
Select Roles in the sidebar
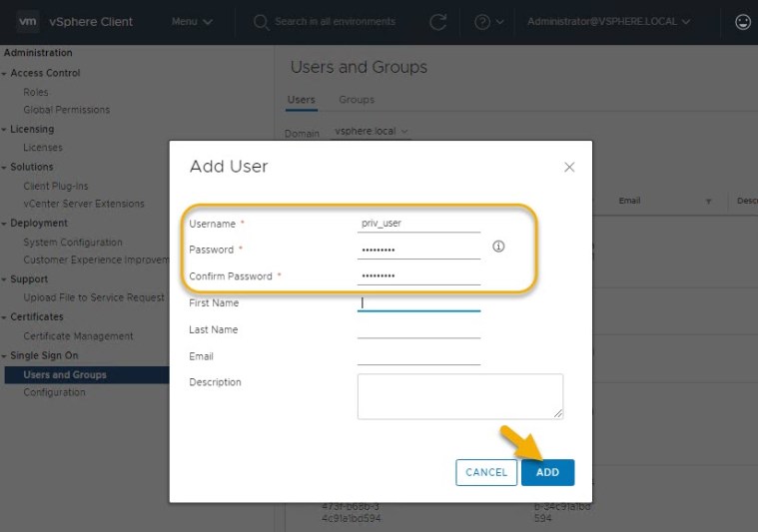pos(36,92)
